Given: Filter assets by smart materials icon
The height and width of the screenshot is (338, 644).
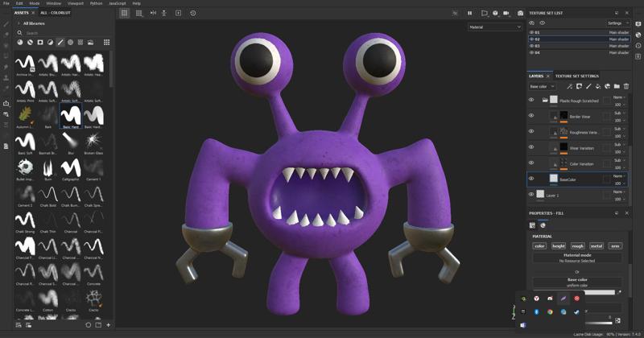Looking at the screenshot, I should tap(30, 43).
